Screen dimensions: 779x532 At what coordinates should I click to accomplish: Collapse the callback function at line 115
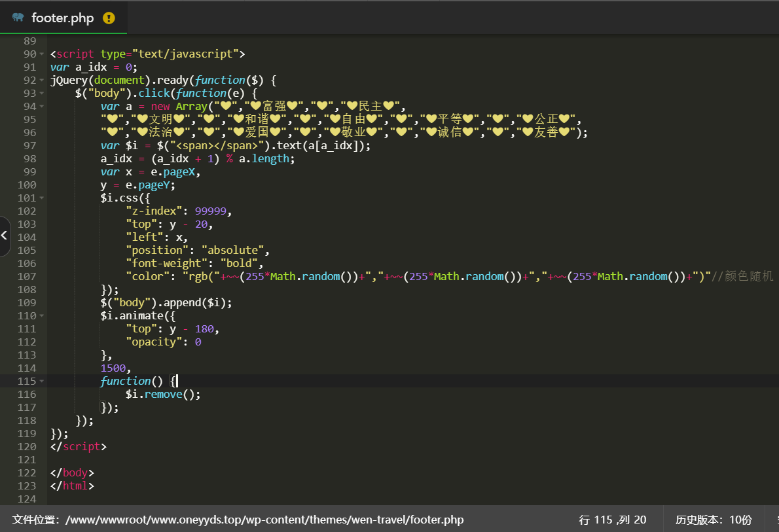coord(42,381)
